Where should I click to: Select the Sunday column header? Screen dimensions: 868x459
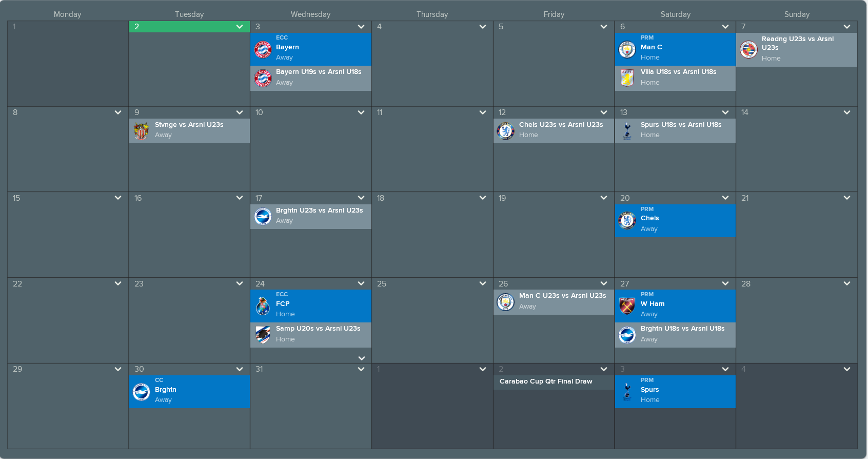click(797, 14)
